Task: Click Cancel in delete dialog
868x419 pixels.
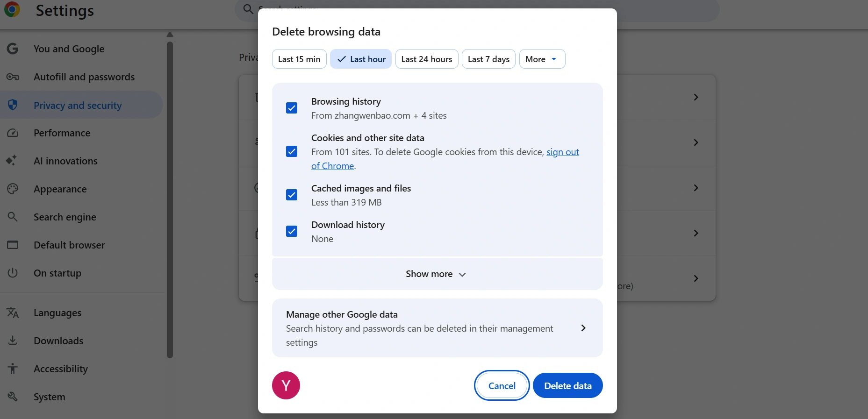Action: coord(502,385)
